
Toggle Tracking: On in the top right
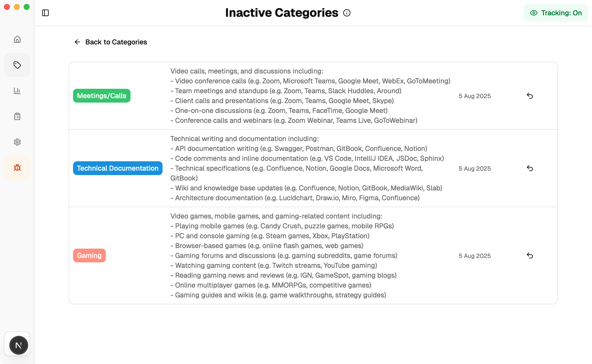[x=556, y=13]
